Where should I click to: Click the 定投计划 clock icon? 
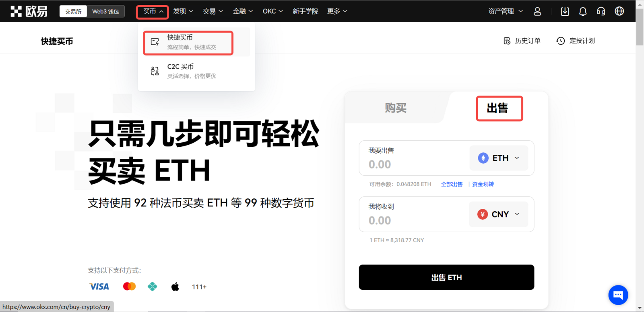560,41
